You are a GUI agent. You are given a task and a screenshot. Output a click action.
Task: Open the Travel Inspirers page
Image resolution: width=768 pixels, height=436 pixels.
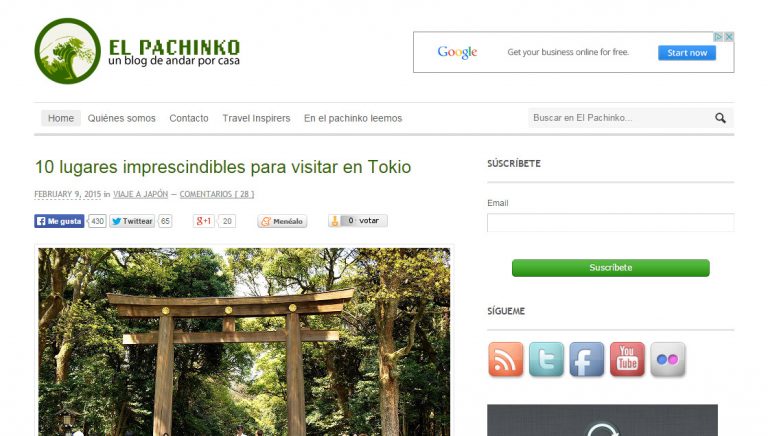coord(256,118)
